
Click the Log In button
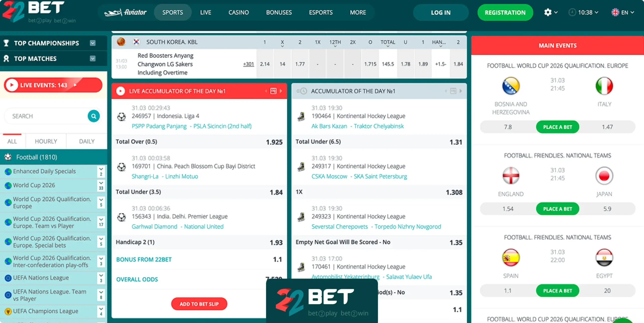[441, 12]
